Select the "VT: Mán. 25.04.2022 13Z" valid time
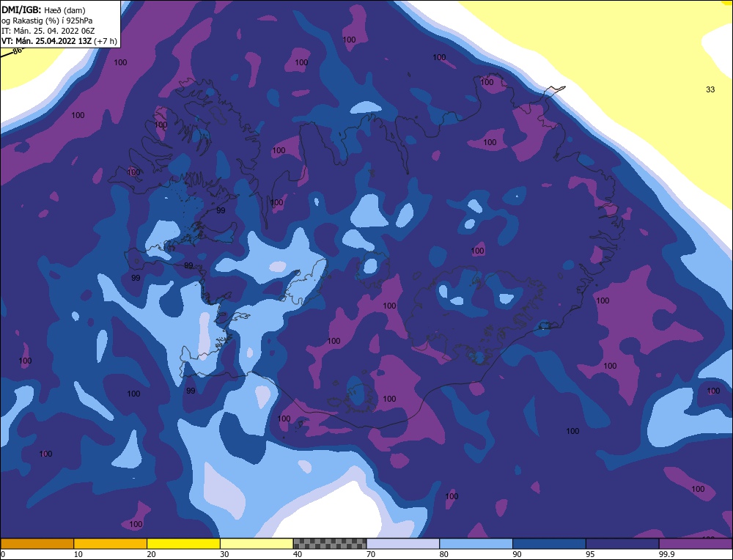Screen dimensions: 733x560 (47, 41)
